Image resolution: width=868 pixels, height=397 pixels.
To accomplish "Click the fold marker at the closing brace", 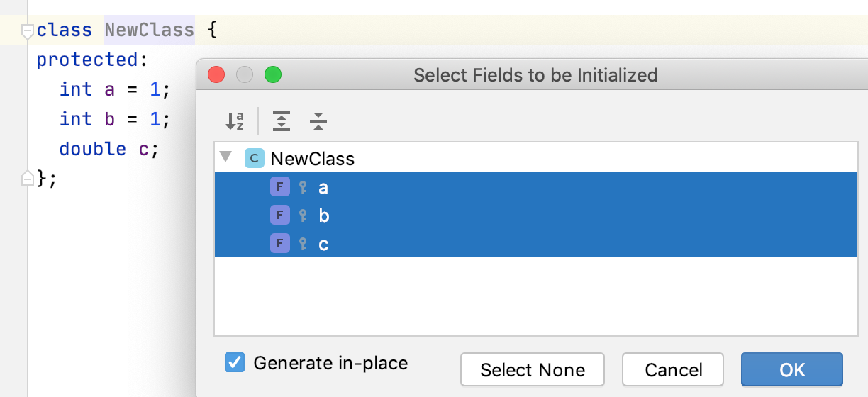I will [28, 179].
